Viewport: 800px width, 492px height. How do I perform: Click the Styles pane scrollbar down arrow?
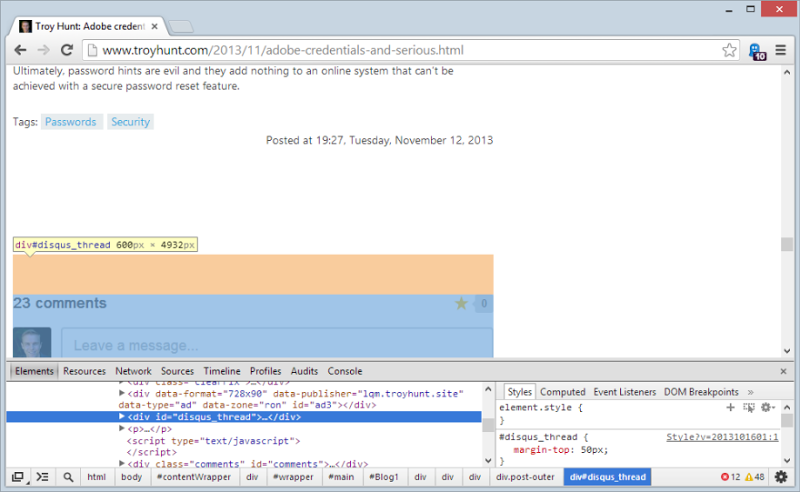[x=786, y=460]
